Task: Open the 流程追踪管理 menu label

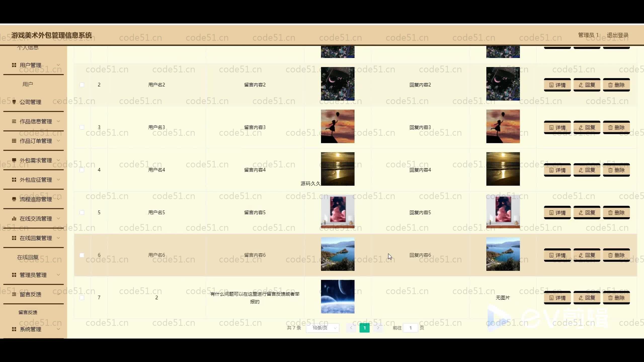Action: point(36,199)
